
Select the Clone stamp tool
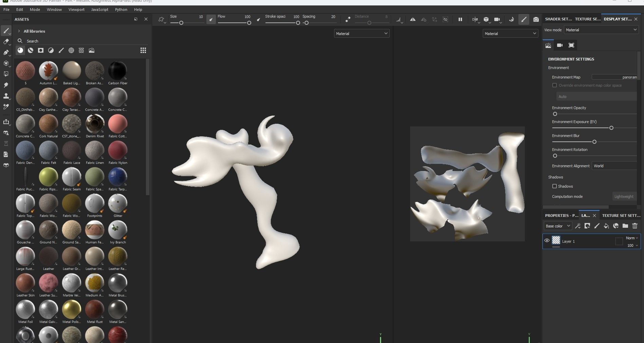click(x=6, y=96)
